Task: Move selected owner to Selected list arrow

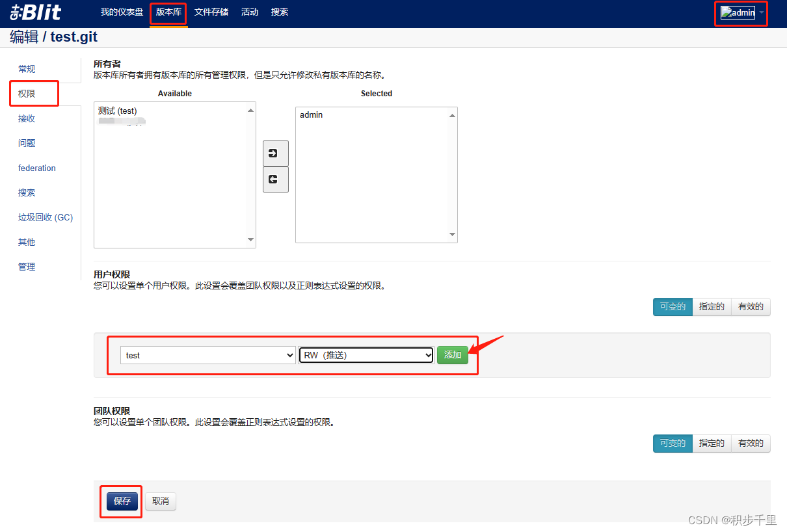Action: click(x=275, y=153)
